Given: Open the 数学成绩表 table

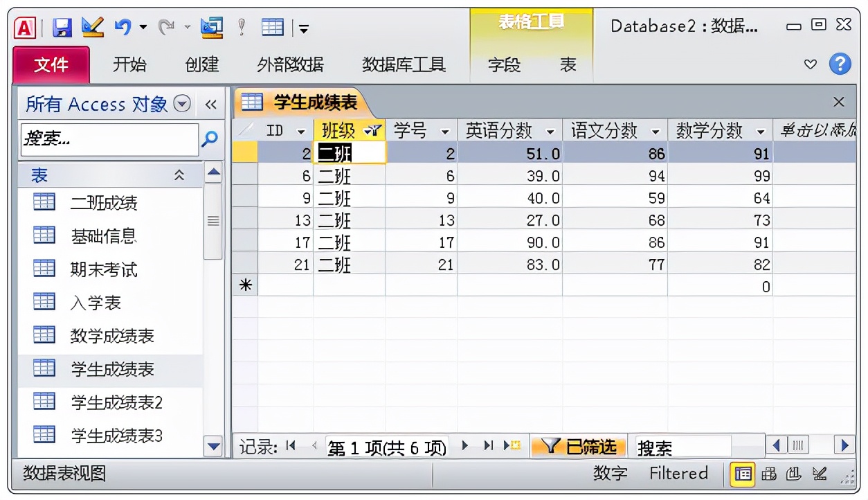Looking at the screenshot, I should (x=111, y=336).
